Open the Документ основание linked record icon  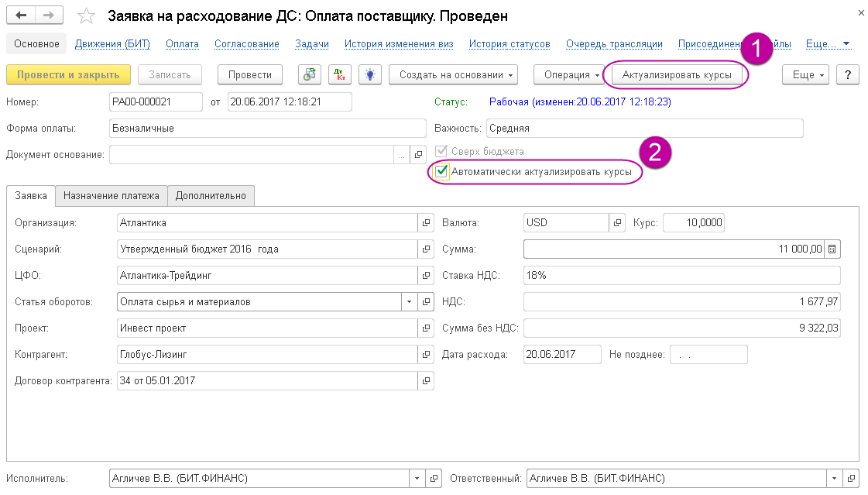[418, 154]
